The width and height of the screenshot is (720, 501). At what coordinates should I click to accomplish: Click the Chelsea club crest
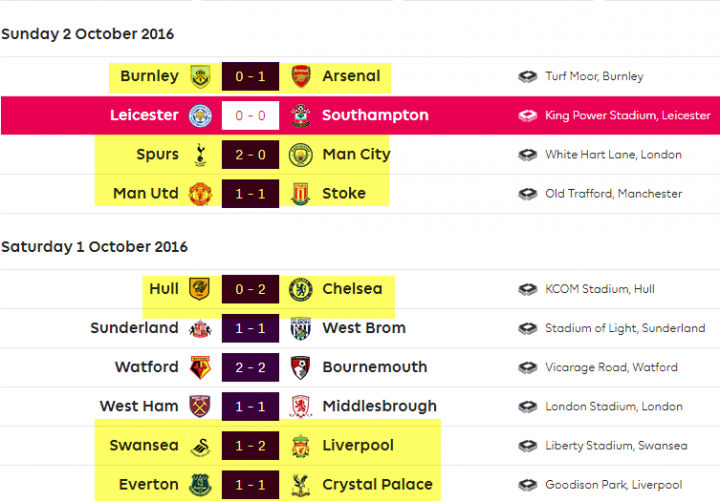(x=301, y=289)
